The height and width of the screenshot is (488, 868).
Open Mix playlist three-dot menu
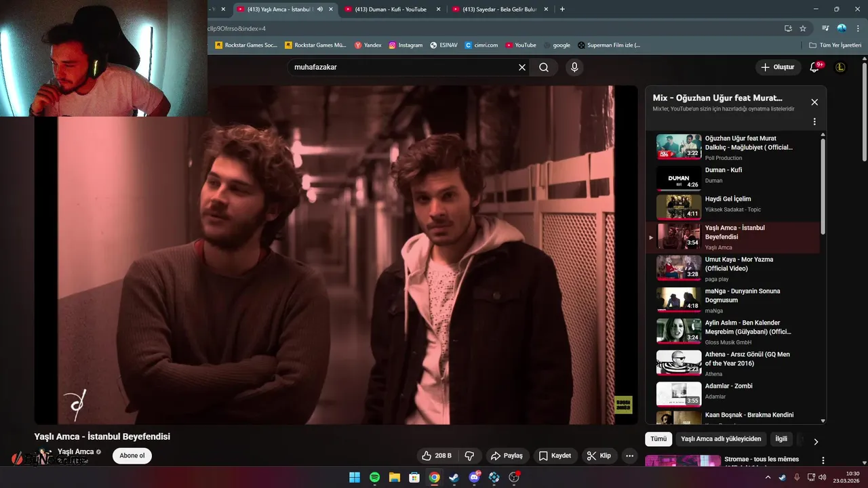814,122
